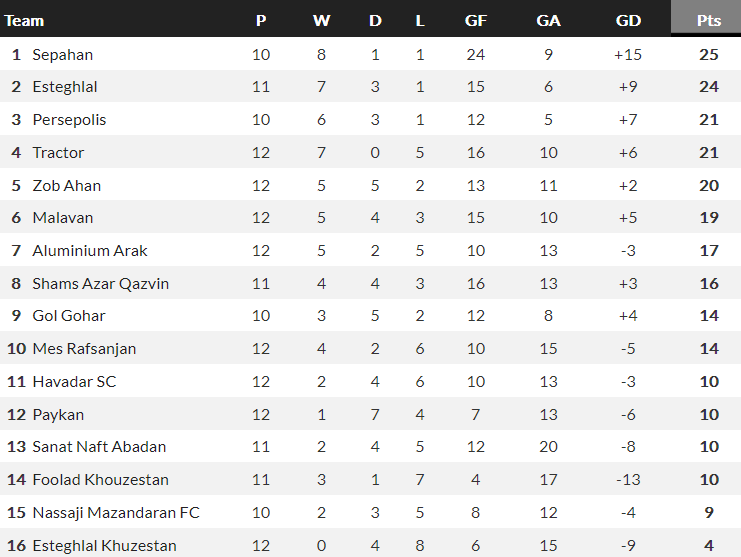This screenshot has width=741, height=557.
Task: Select Nassaji Mazandaran FC team name
Action: pos(116,513)
